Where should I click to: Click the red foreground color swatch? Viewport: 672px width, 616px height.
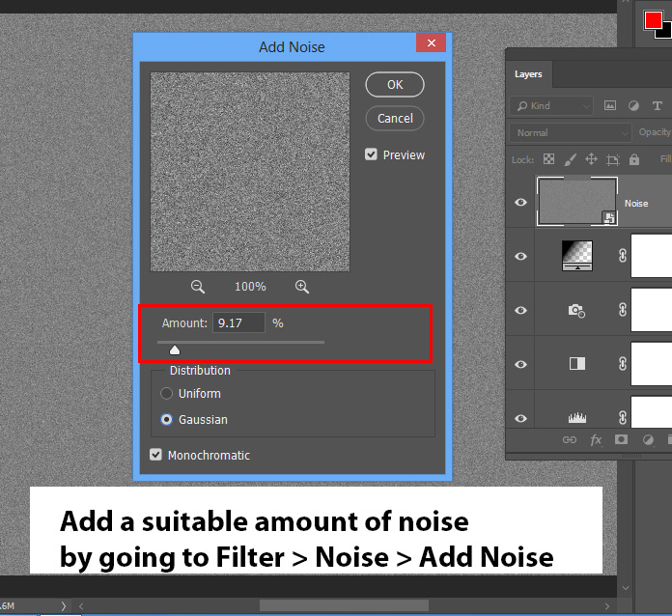click(653, 19)
